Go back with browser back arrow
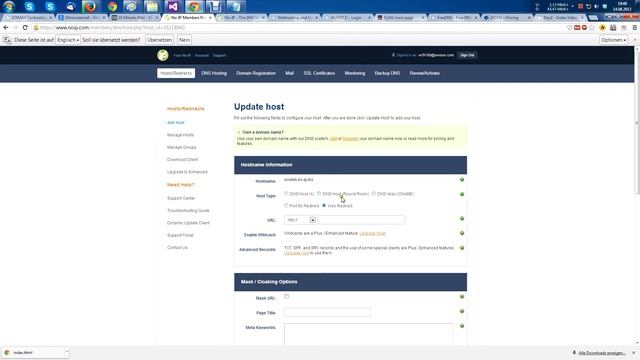The height and width of the screenshot is (360, 640). (5, 27)
